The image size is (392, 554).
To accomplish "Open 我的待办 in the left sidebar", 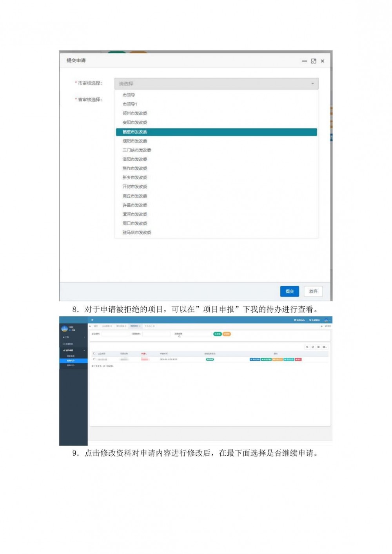I will tap(71, 360).
